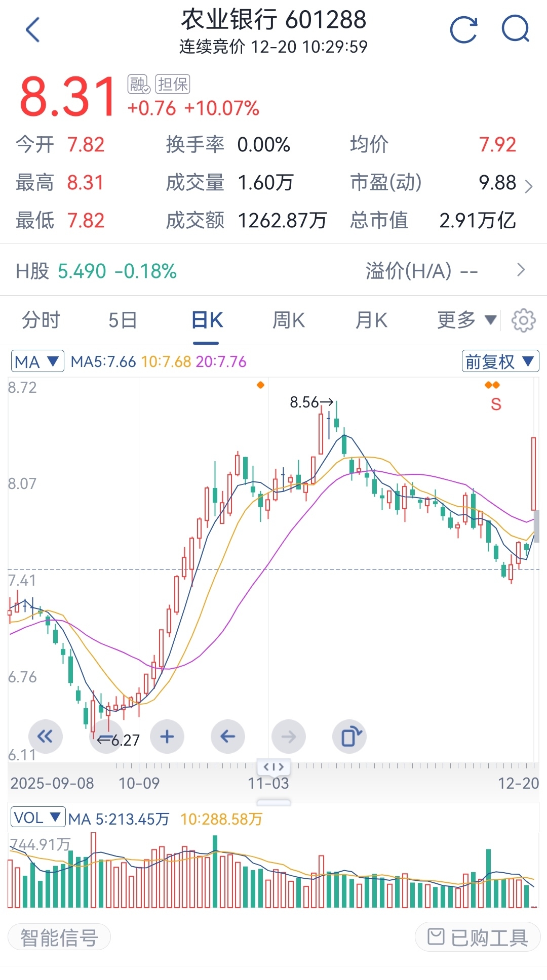Open the VOL indicator dropdown
The width and height of the screenshot is (547, 980).
(x=38, y=818)
